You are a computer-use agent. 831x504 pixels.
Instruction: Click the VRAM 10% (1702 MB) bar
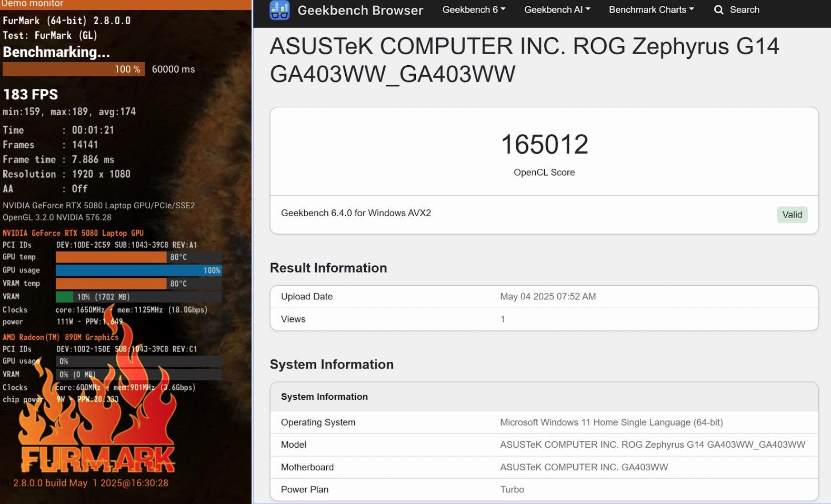coord(138,296)
